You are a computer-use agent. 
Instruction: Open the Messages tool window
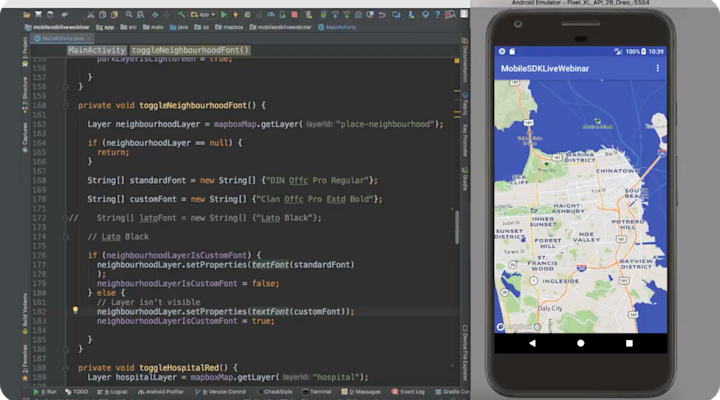361,392
